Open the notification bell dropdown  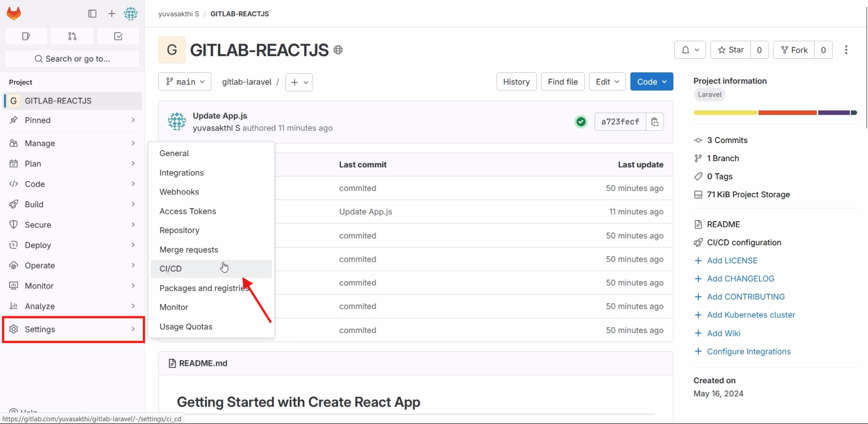click(689, 49)
